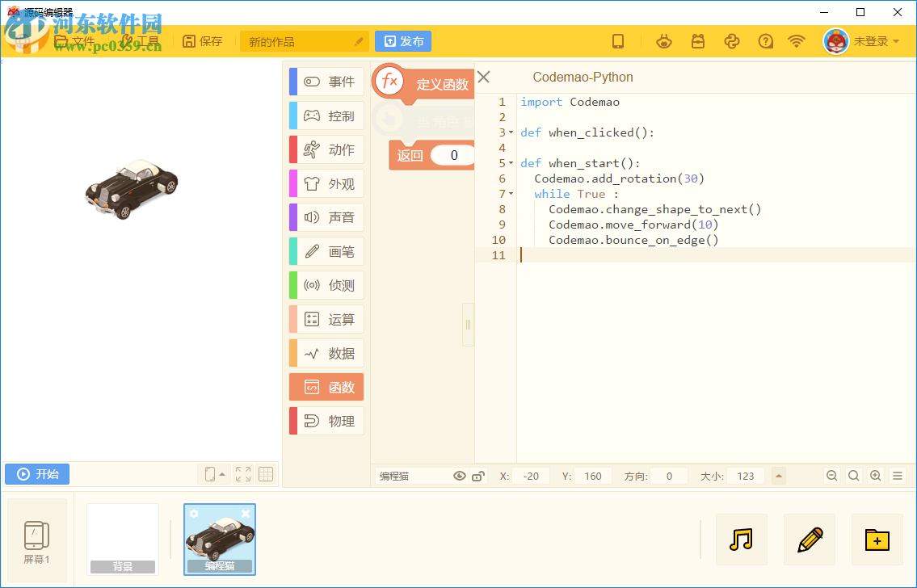Toggle the stage grid display
Viewport: 917px width, 588px height.
[x=266, y=474]
